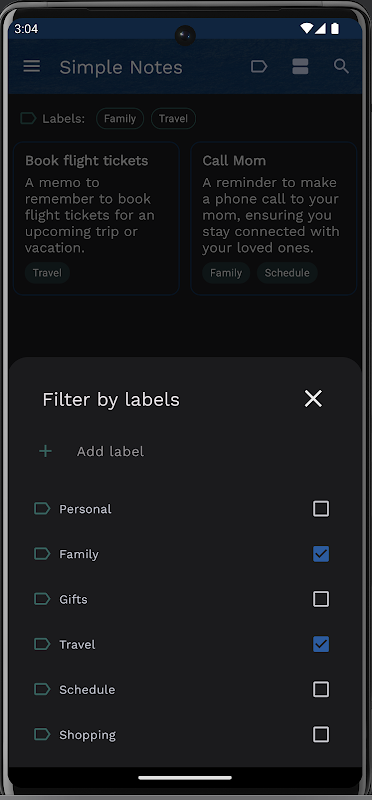
Task: Tap the Add label text
Action: tap(110, 452)
